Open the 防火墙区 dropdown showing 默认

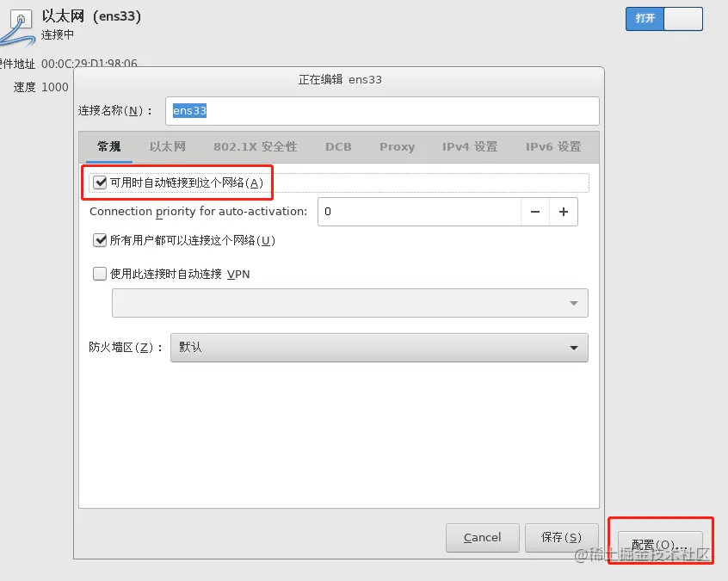[379, 348]
